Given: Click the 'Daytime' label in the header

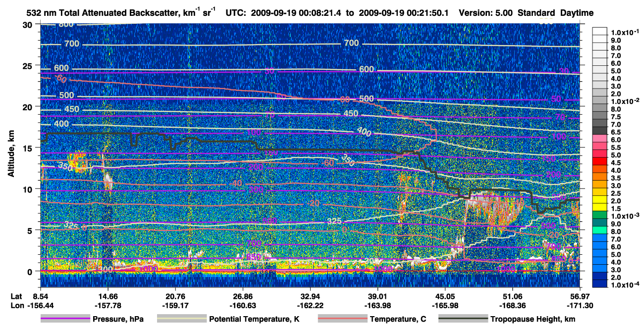Looking at the screenshot, I should 577,13.
